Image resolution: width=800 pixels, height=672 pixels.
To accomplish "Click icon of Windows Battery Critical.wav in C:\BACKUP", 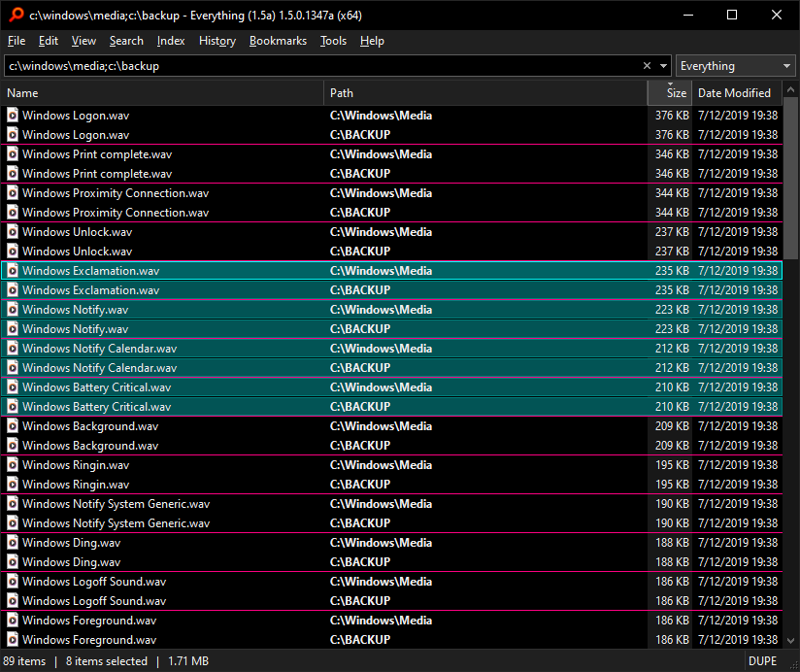I will (x=13, y=406).
